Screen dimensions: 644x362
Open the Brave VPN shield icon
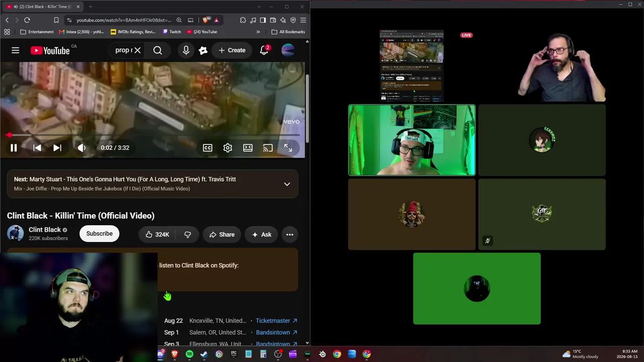(293, 20)
